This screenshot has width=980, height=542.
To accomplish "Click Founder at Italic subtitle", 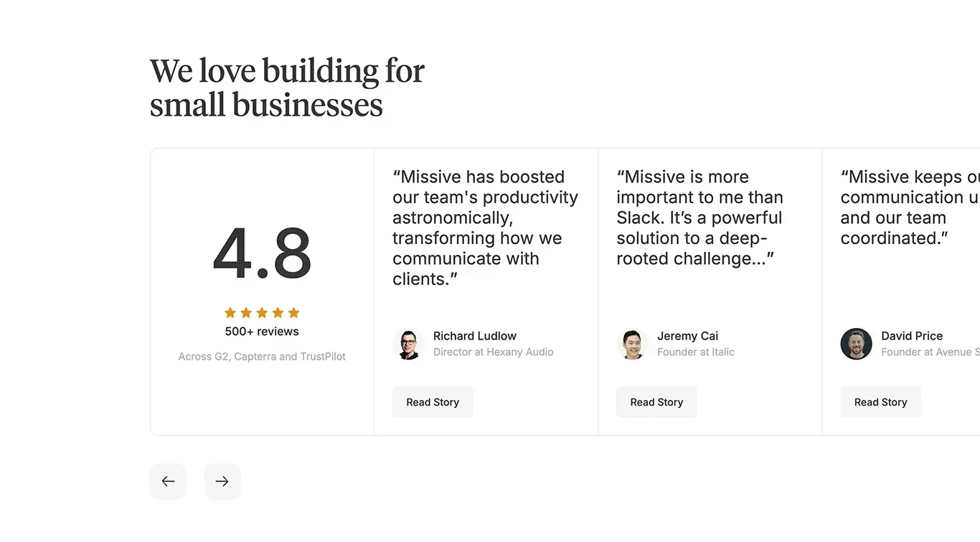I will pyautogui.click(x=696, y=352).
